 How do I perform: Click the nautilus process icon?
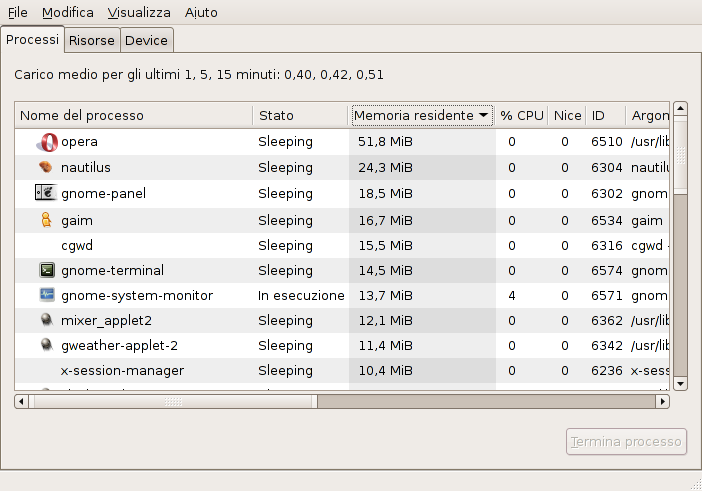tap(46, 167)
